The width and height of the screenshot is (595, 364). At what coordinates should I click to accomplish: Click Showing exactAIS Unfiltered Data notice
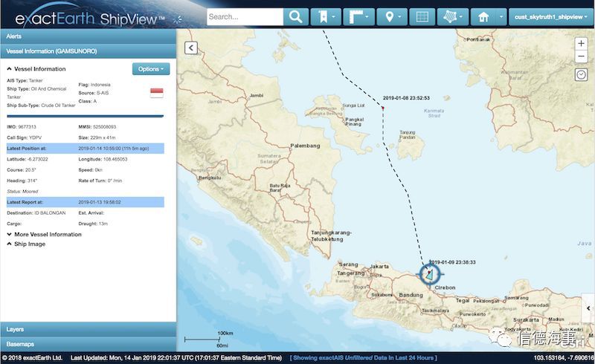click(x=364, y=357)
